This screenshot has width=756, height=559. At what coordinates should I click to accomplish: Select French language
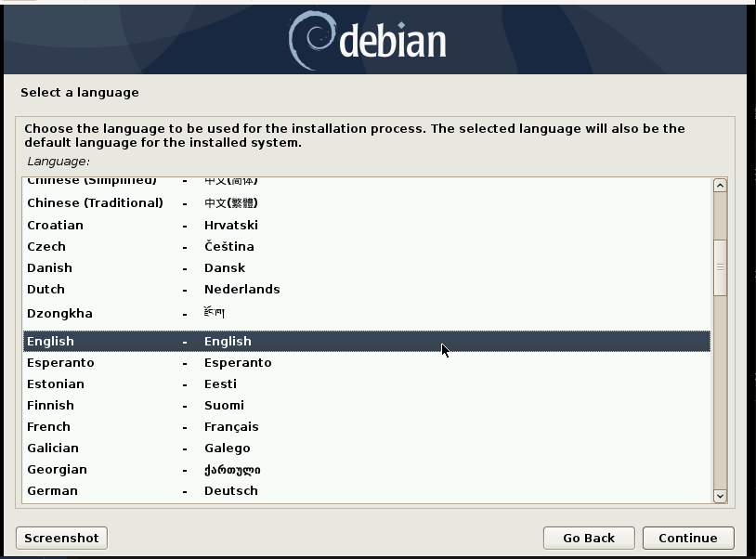(367, 426)
